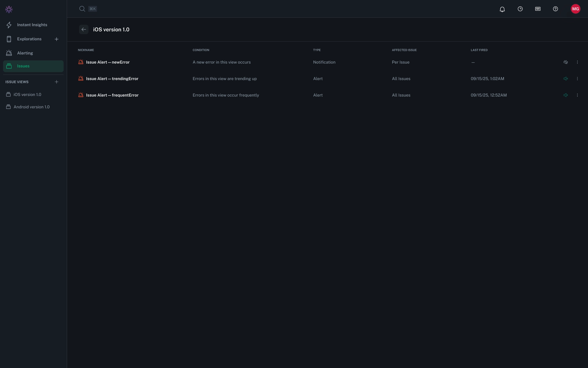588x368 pixels.
Task: Open the notifications bell icon
Action: click(x=502, y=9)
